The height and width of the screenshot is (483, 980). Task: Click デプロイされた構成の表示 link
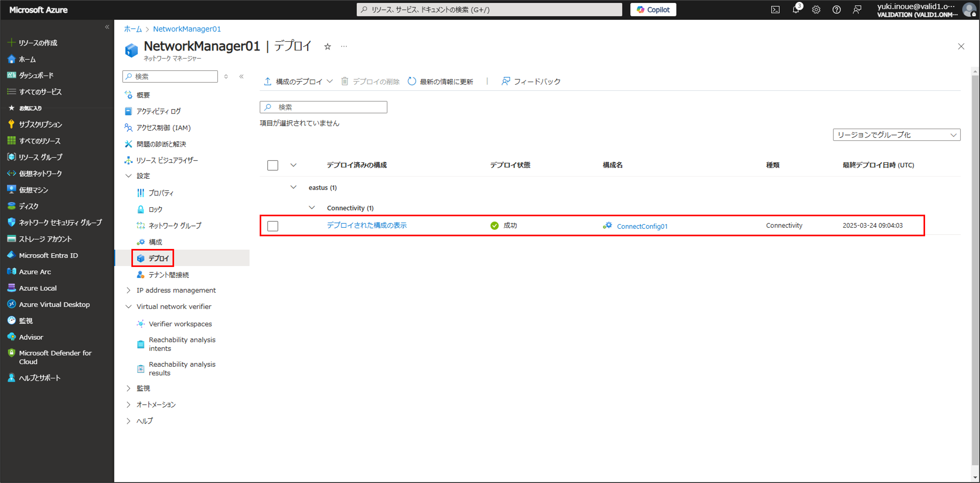[367, 225]
